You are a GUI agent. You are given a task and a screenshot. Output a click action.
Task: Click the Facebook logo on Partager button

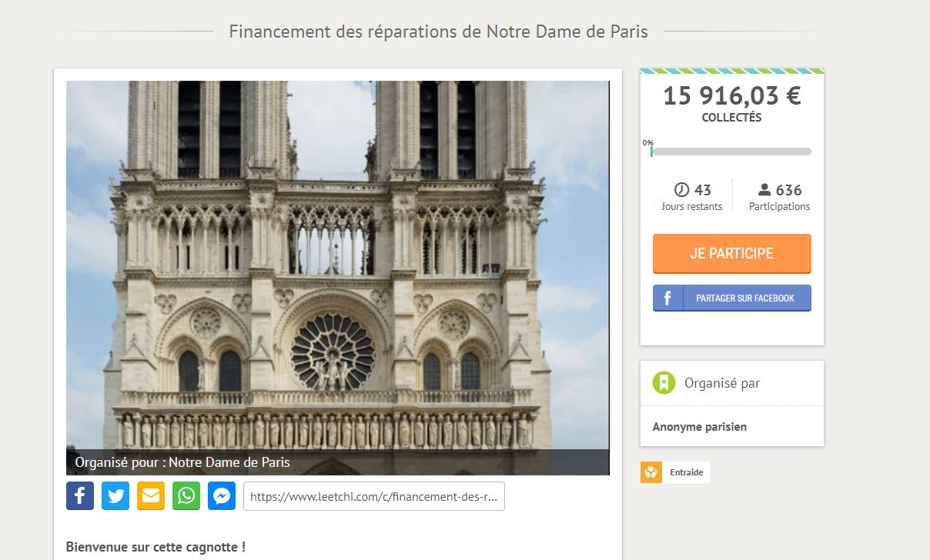(667, 298)
